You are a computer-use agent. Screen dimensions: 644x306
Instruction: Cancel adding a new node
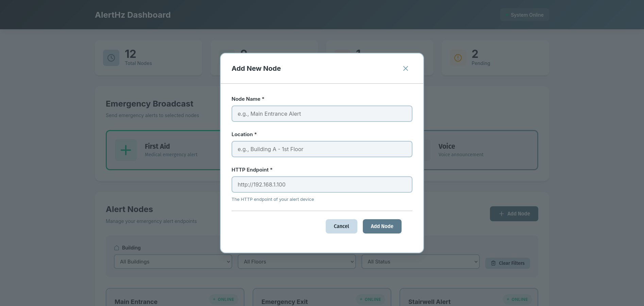(x=341, y=226)
